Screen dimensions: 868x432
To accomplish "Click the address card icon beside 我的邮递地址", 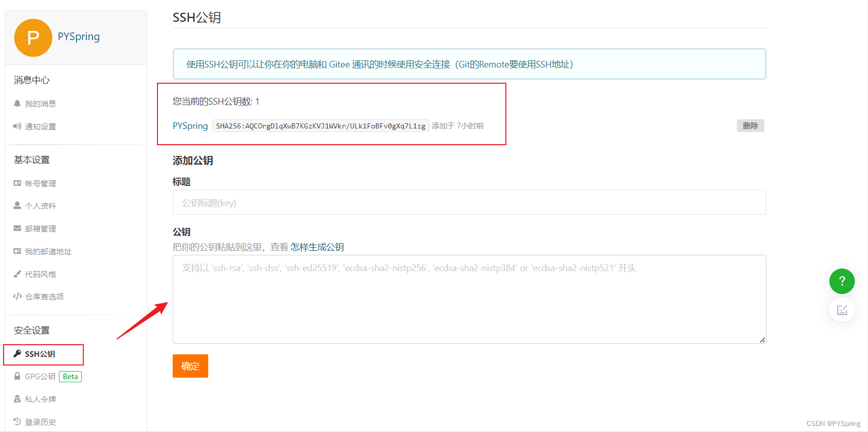I will click(x=17, y=251).
